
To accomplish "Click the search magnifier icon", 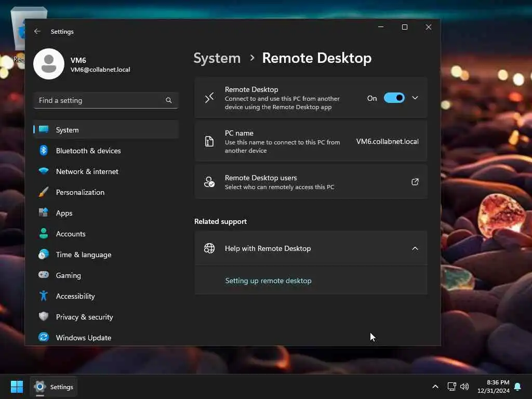I will [169, 100].
